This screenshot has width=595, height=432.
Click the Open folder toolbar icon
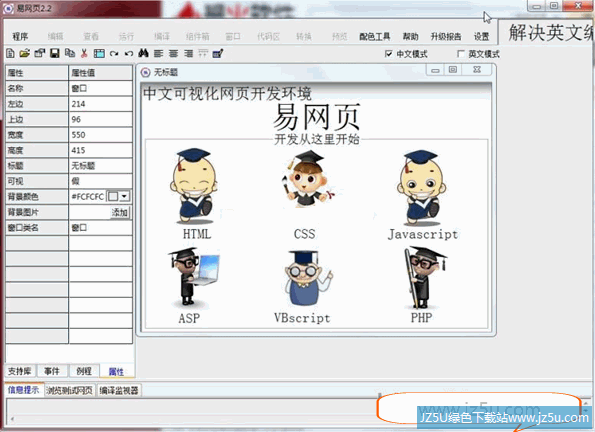click(x=25, y=54)
